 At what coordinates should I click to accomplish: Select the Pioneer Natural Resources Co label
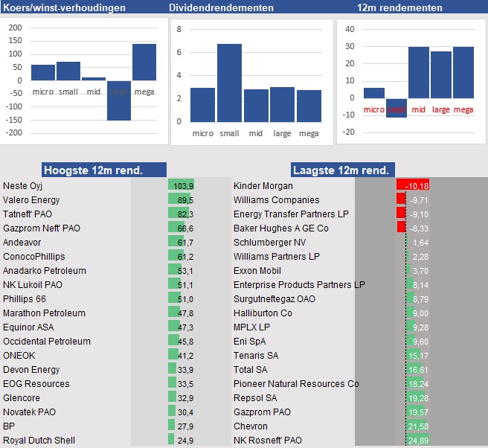296,383
